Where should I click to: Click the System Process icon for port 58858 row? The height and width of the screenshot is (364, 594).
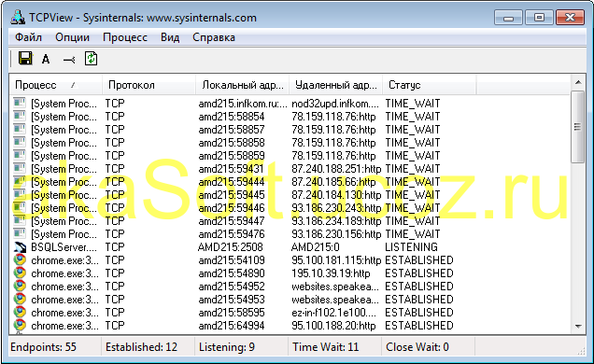tap(20, 142)
